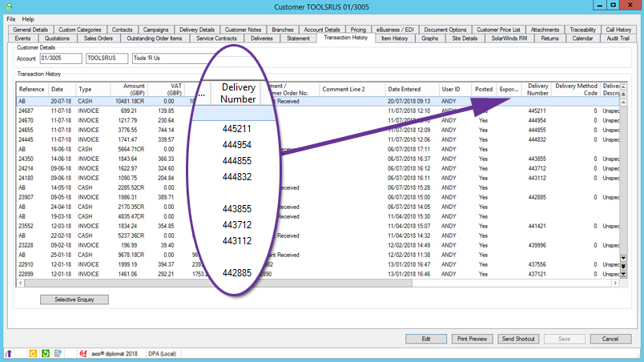Screen dimensions: 644x362
Task: Go to the Document Options tab
Action: click(x=445, y=30)
